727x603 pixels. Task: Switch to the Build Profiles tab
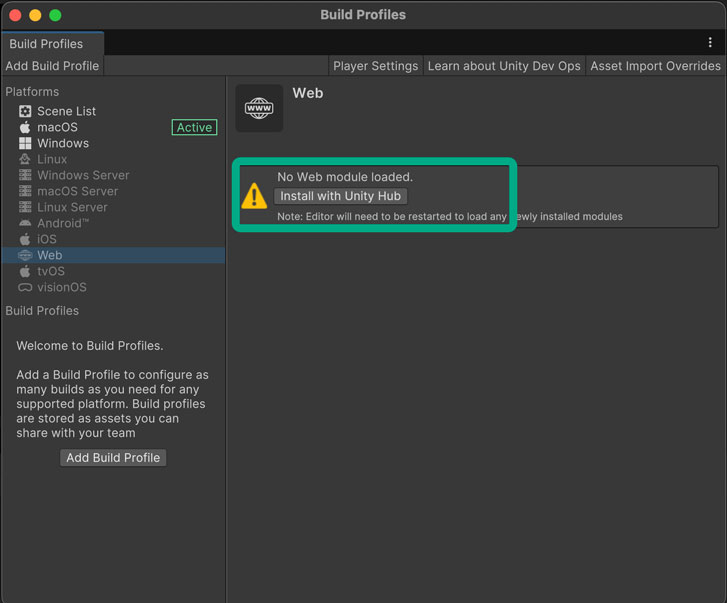click(x=53, y=44)
